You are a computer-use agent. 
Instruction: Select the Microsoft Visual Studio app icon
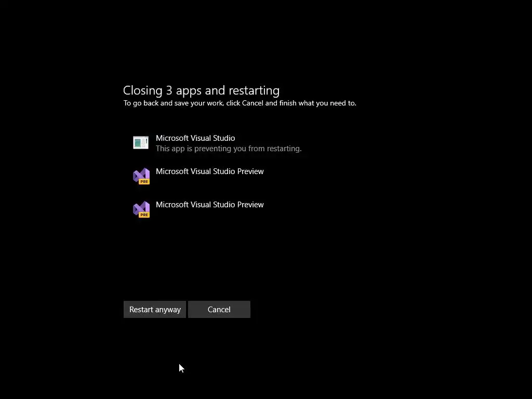[141, 142]
